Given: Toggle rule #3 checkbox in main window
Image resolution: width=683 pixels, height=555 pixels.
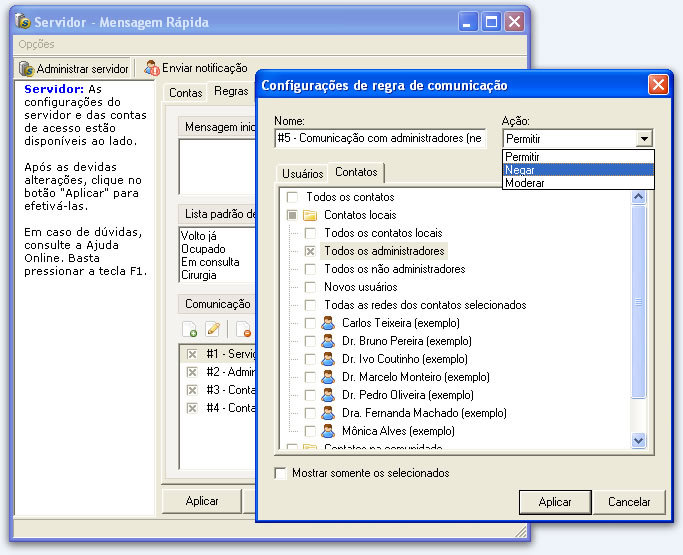Looking at the screenshot, I should (x=192, y=390).
